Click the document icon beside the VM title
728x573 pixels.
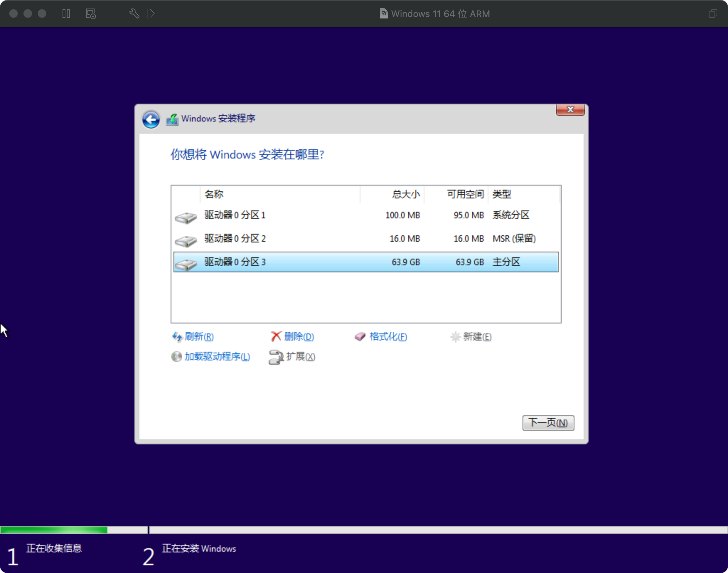[384, 14]
